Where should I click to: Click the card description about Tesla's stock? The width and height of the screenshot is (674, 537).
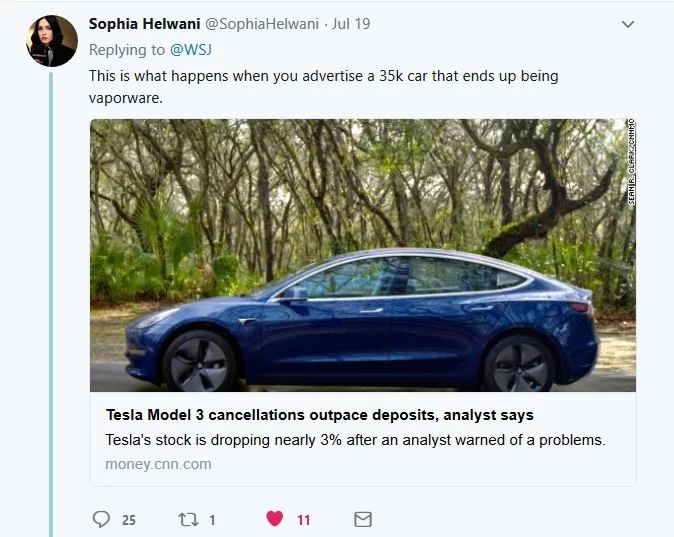[355, 440]
